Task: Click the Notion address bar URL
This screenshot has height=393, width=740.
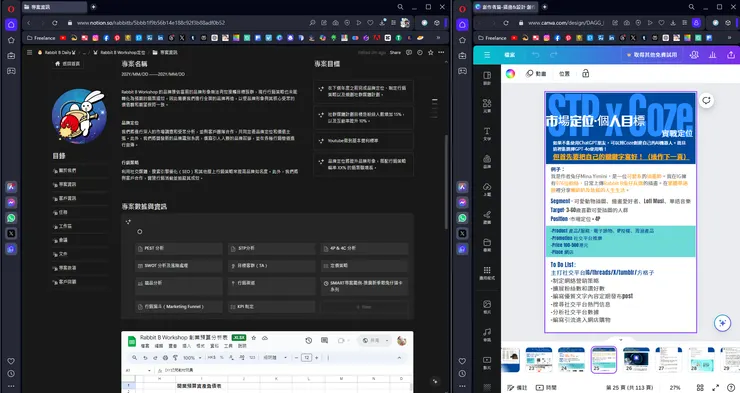Action: click(x=151, y=23)
